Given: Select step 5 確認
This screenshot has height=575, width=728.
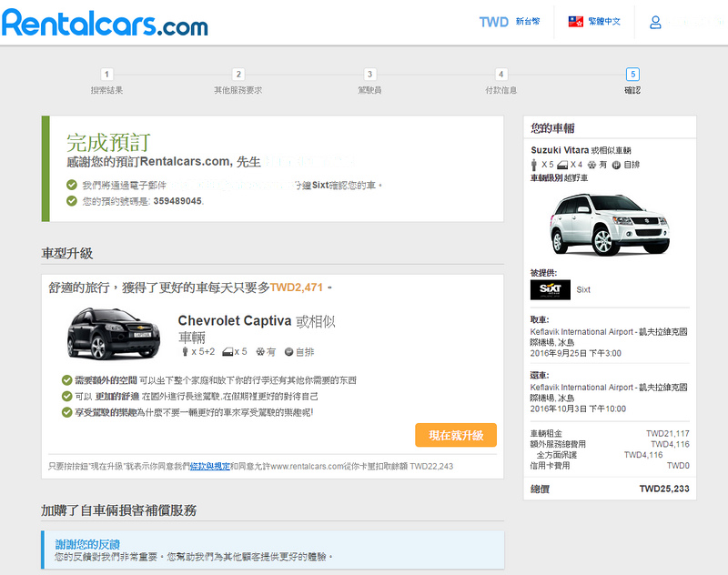Looking at the screenshot, I should point(632,81).
